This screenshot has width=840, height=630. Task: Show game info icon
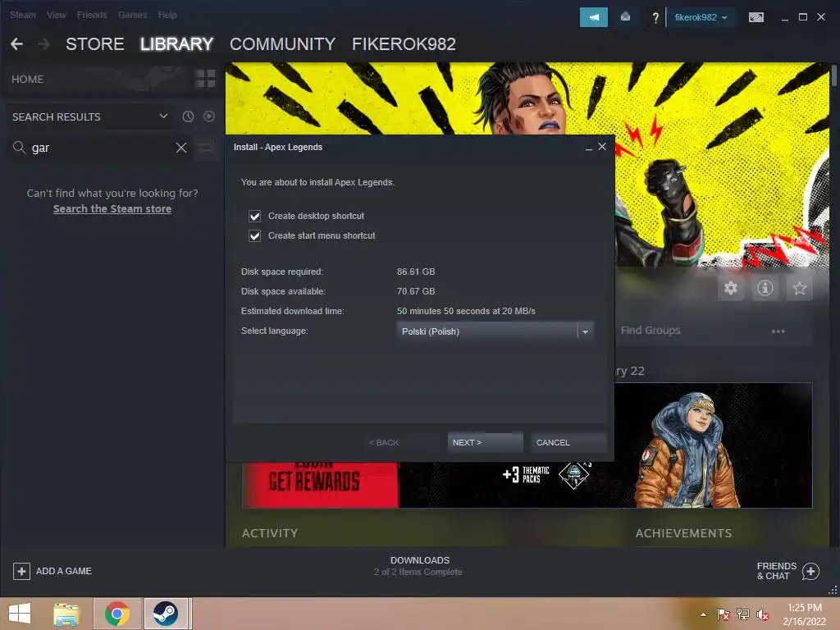pyautogui.click(x=765, y=288)
